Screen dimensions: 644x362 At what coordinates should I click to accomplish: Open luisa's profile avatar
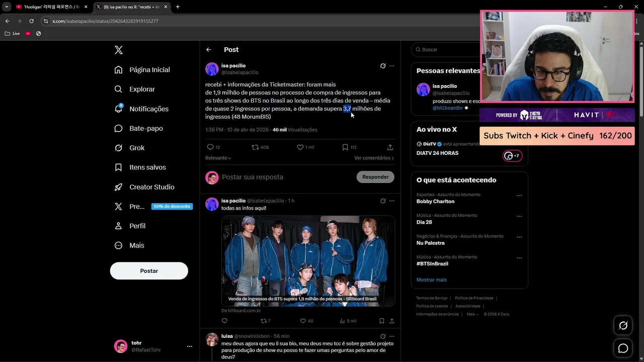[212, 339]
